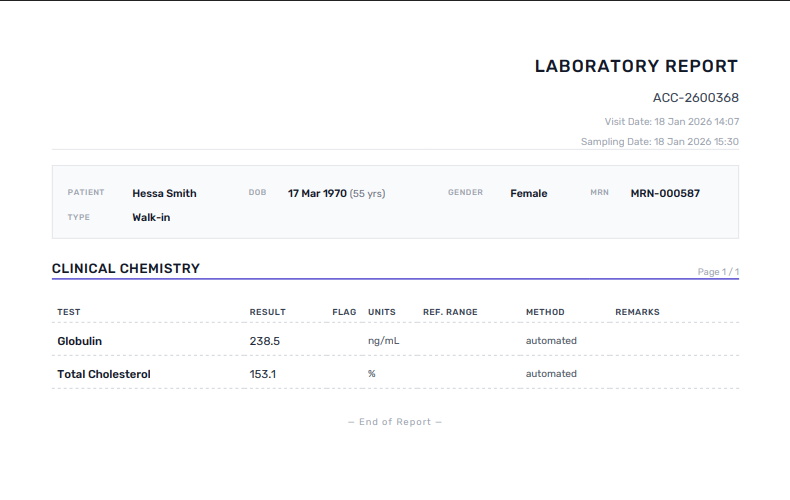This screenshot has height=500, width=790.
Task: Select Globulin result 238.5
Action: (265, 341)
